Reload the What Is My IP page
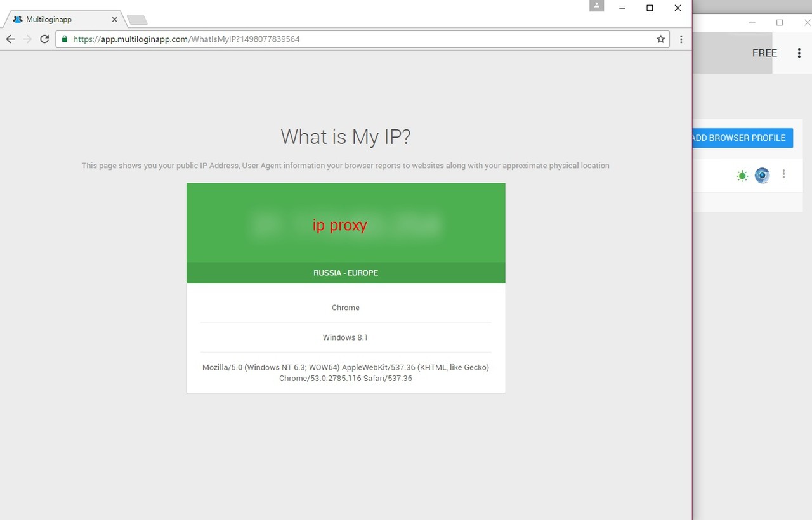 click(x=44, y=39)
